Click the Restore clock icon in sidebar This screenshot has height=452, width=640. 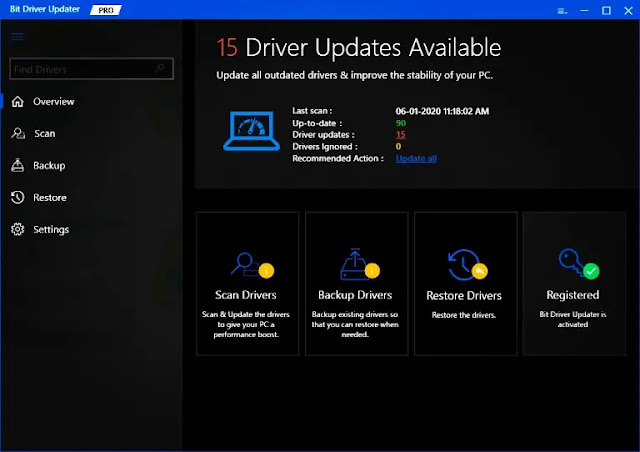point(18,197)
